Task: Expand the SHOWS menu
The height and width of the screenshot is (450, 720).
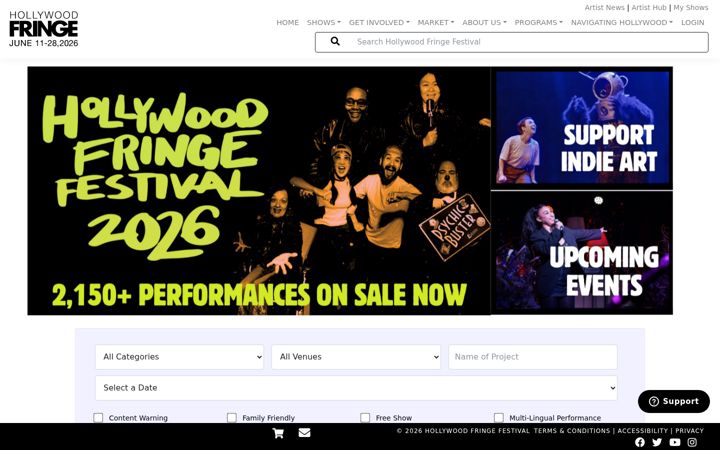Action: coord(324,22)
